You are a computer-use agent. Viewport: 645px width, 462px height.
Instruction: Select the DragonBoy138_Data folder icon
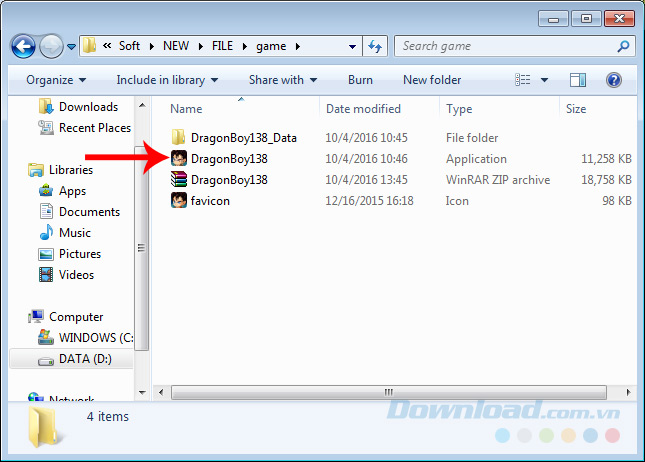178,137
